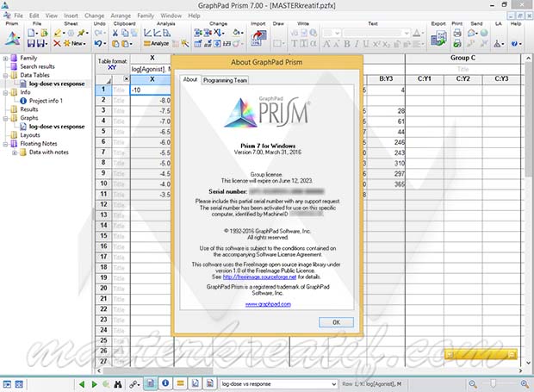Click the zoom in magnifier icon

point(525,384)
